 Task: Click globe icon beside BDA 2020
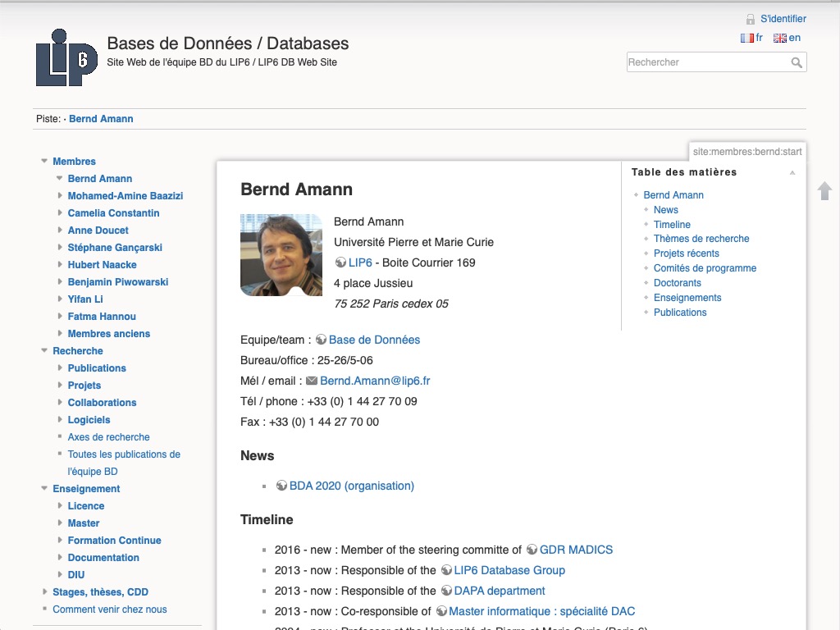[282, 486]
